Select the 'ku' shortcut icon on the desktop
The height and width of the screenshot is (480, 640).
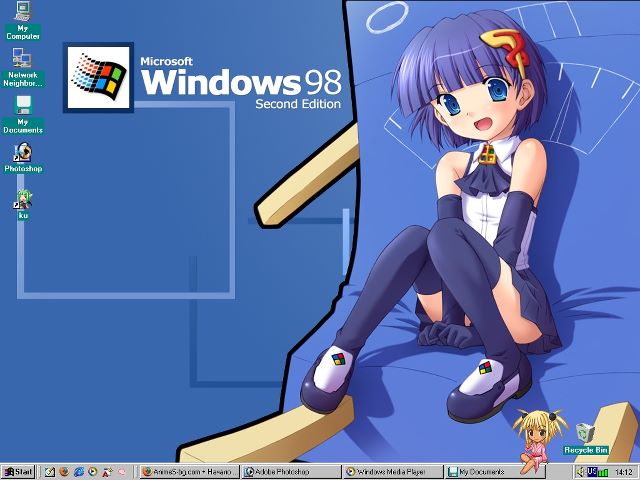23,204
